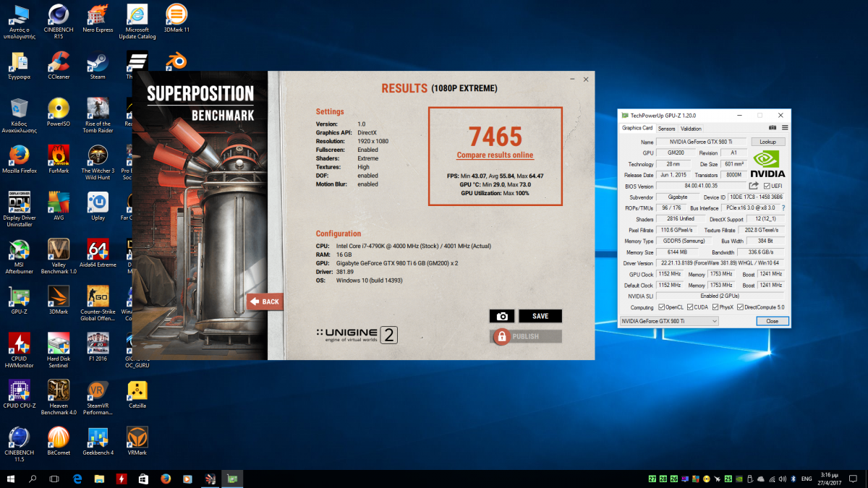Open the CPUID HWMonitor desktop icon
The height and width of the screenshot is (488, 868).
[20, 351]
